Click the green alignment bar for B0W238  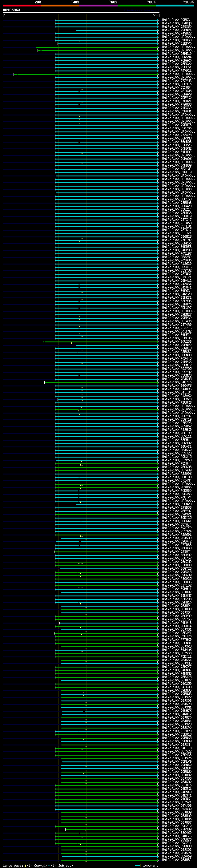point(100,342)
